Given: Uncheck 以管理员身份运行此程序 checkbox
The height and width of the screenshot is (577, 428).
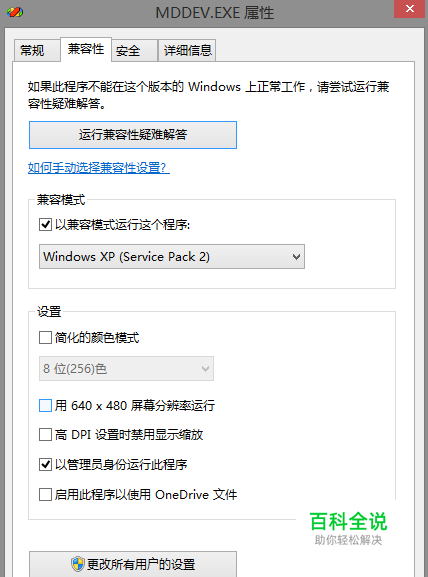Looking at the screenshot, I should click(45, 464).
